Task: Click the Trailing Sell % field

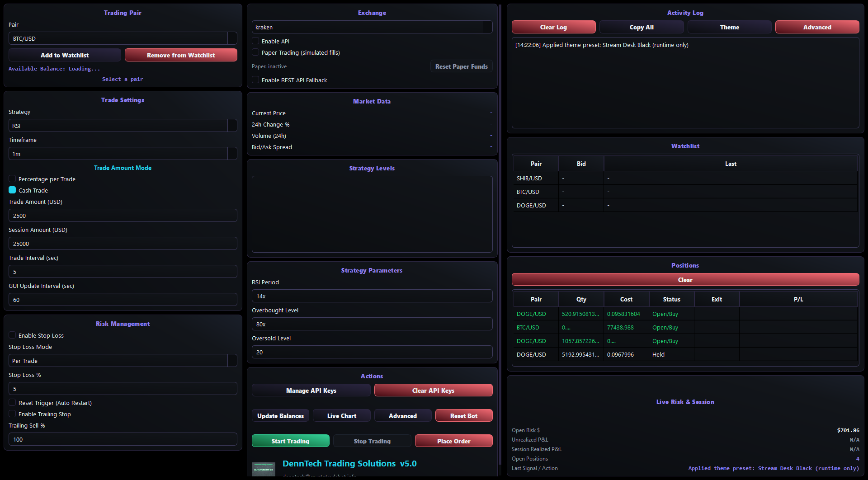Action: tap(123, 439)
